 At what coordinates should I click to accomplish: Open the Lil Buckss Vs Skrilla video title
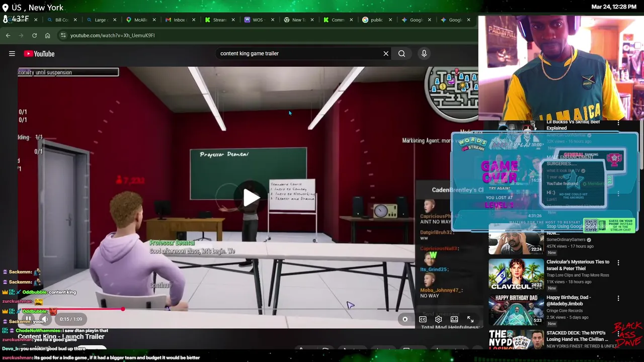pos(573,125)
